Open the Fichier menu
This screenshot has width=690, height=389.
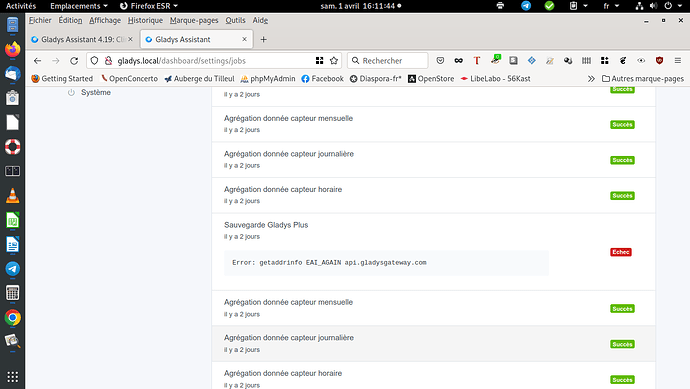point(40,20)
